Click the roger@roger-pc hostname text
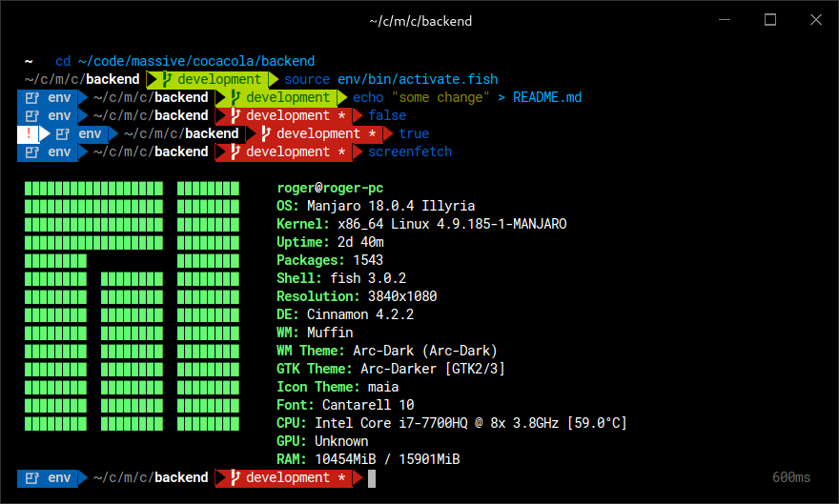The image size is (839, 504). click(x=330, y=188)
